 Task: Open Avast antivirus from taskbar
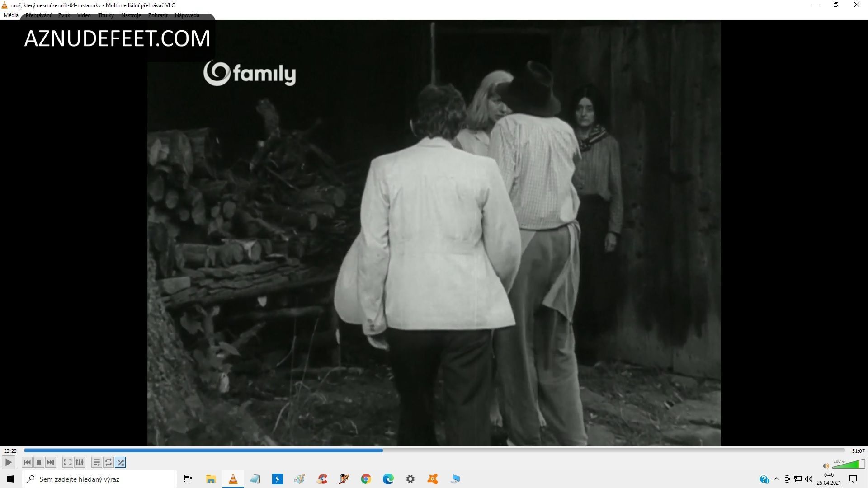click(433, 479)
